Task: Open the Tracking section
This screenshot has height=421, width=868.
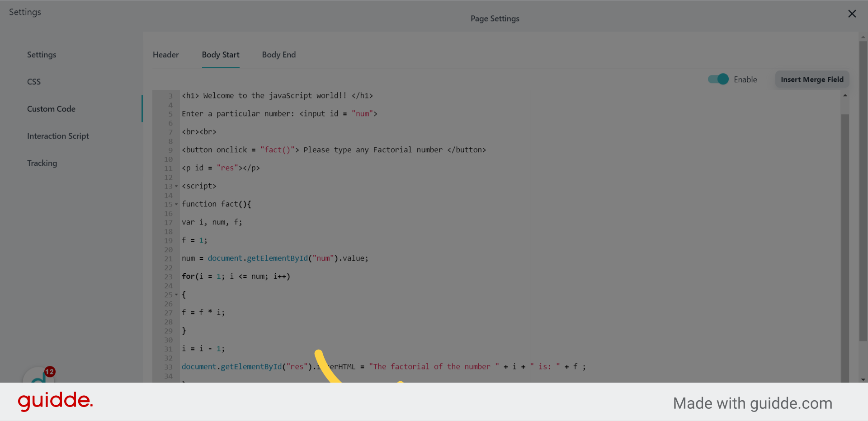Action: (x=42, y=163)
